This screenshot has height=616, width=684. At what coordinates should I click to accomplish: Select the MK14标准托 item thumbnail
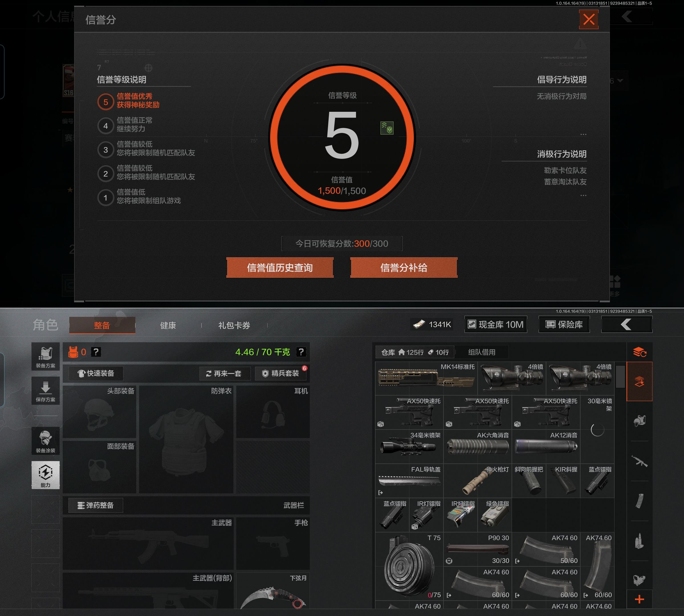426,378
